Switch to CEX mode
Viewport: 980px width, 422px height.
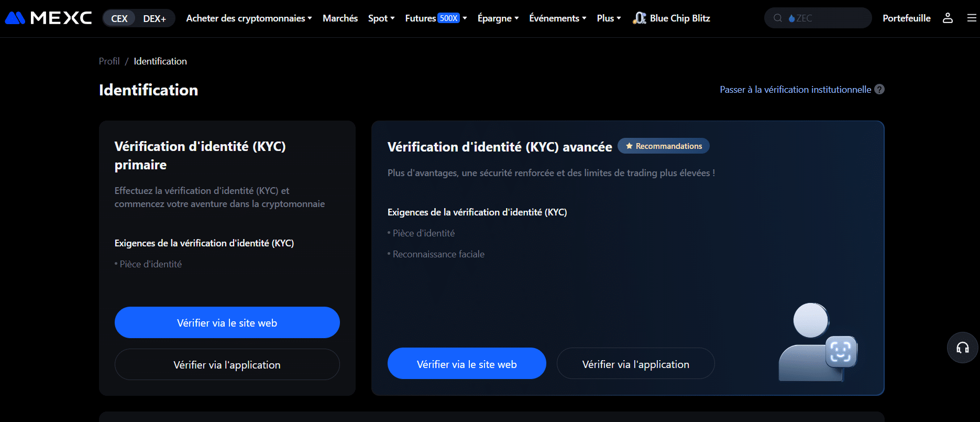[119, 18]
